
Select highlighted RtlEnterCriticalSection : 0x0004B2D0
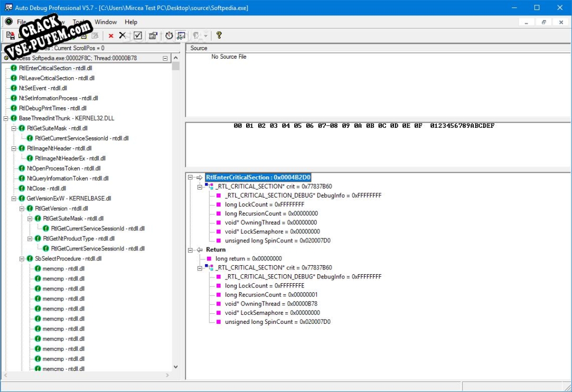tap(258, 178)
